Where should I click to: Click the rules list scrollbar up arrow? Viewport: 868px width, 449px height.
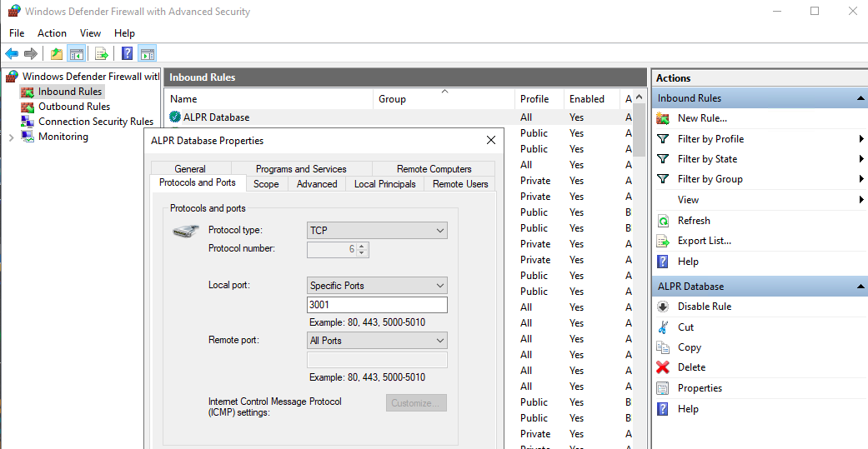pos(640,97)
